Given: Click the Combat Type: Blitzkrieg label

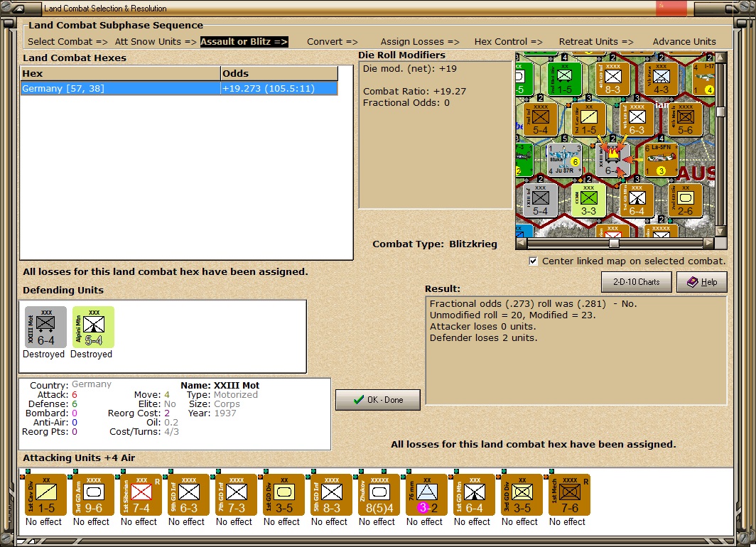Looking at the screenshot, I should point(434,244).
